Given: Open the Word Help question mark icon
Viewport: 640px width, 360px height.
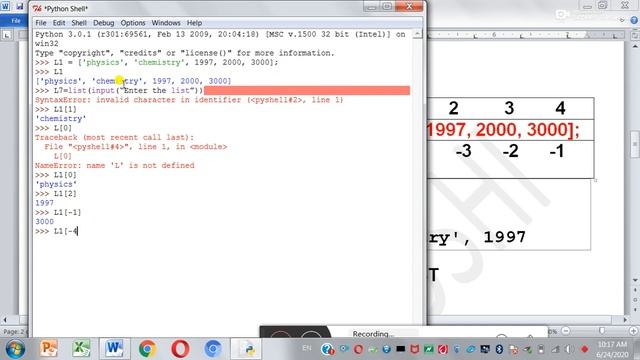Looking at the screenshot, I should click(634, 20).
